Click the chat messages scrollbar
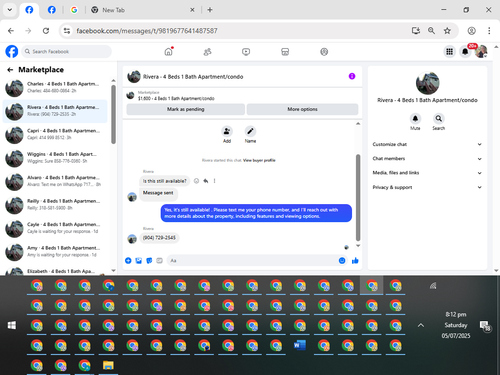Viewport: 500px width, 375px height. coord(358,197)
